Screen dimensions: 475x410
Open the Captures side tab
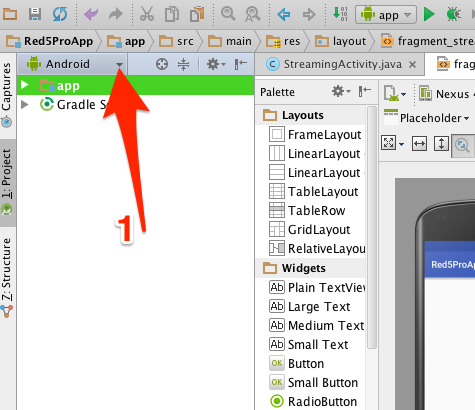pos(7,95)
